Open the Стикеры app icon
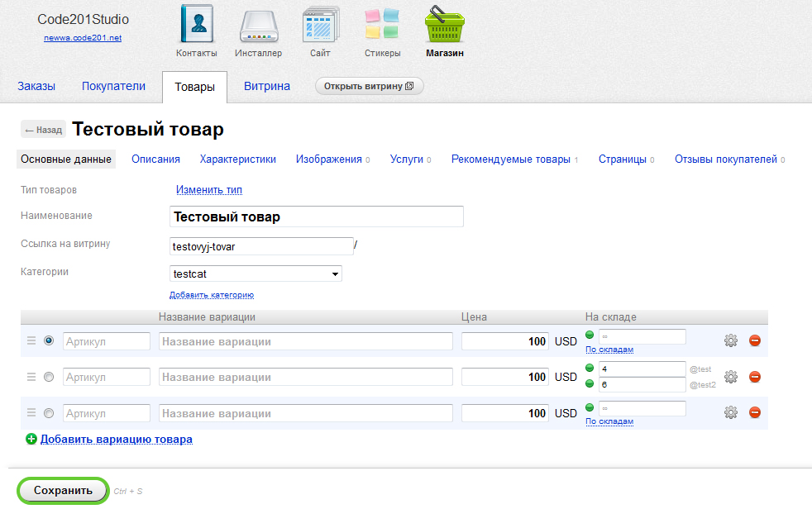The width and height of the screenshot is (812, 509). [382, 26]
